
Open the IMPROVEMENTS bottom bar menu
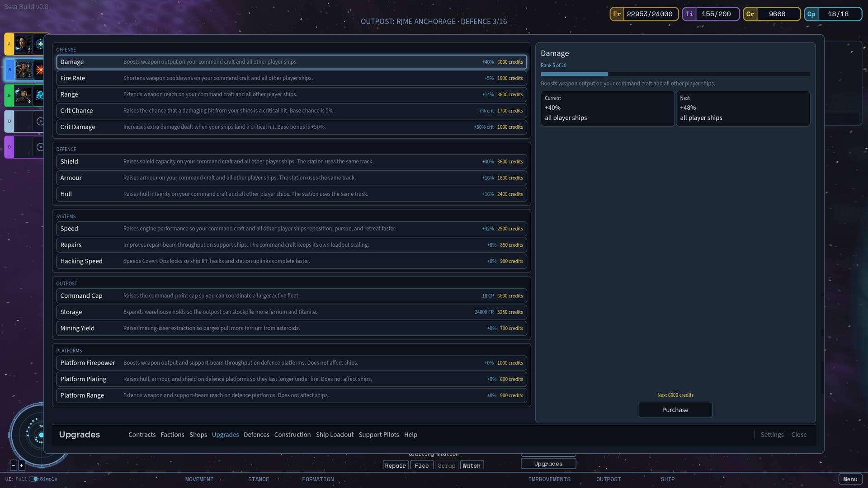pos(549,479)
